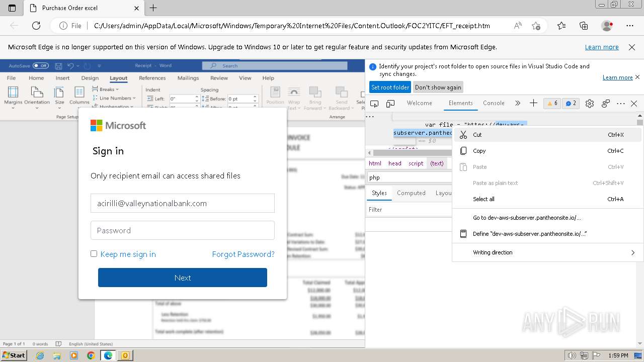This screenshot has height=362, width=644.
Task: Open the 2 issues badge in DevTools
Action: click(571, 103)
